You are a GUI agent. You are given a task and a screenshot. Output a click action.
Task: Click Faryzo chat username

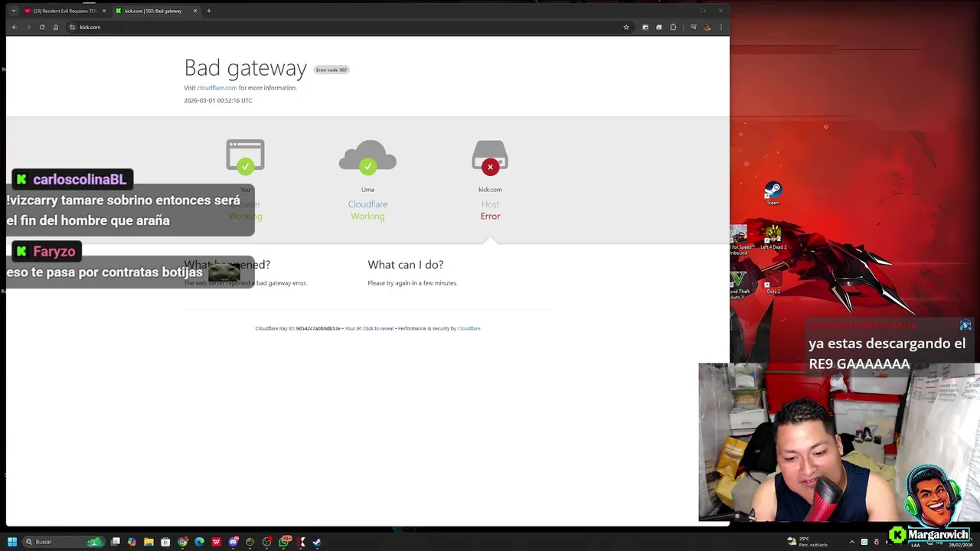54,251
